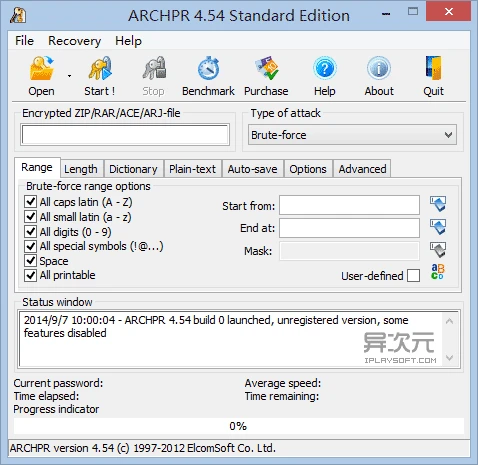The image size is (478, 465).
Task: Click the End at input field
Action: (349, 228)
